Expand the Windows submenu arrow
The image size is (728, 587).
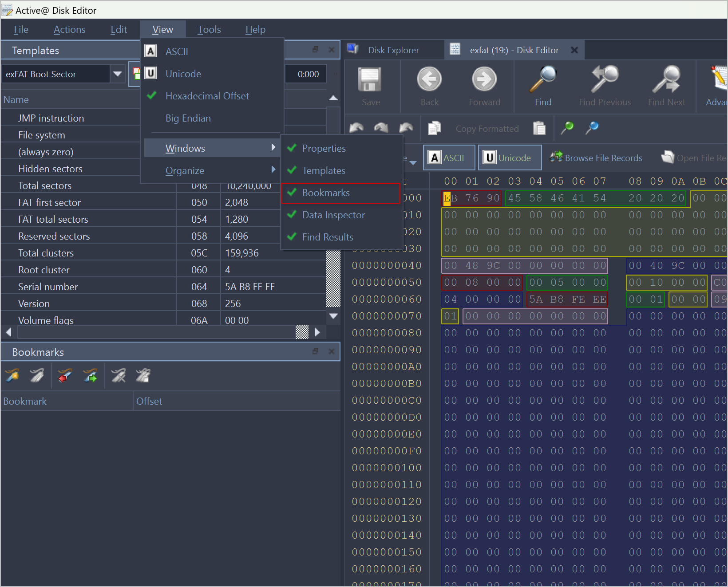coord(273,148)
